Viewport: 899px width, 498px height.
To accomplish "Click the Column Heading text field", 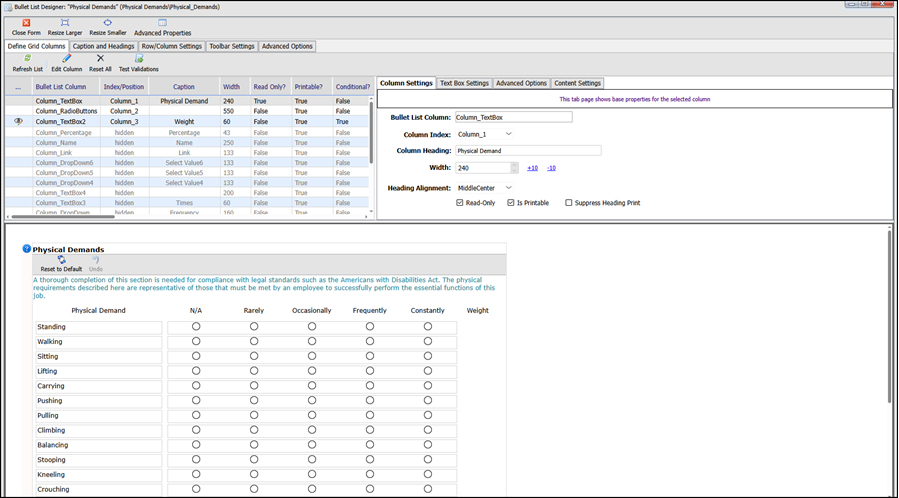I will (528, 151).
